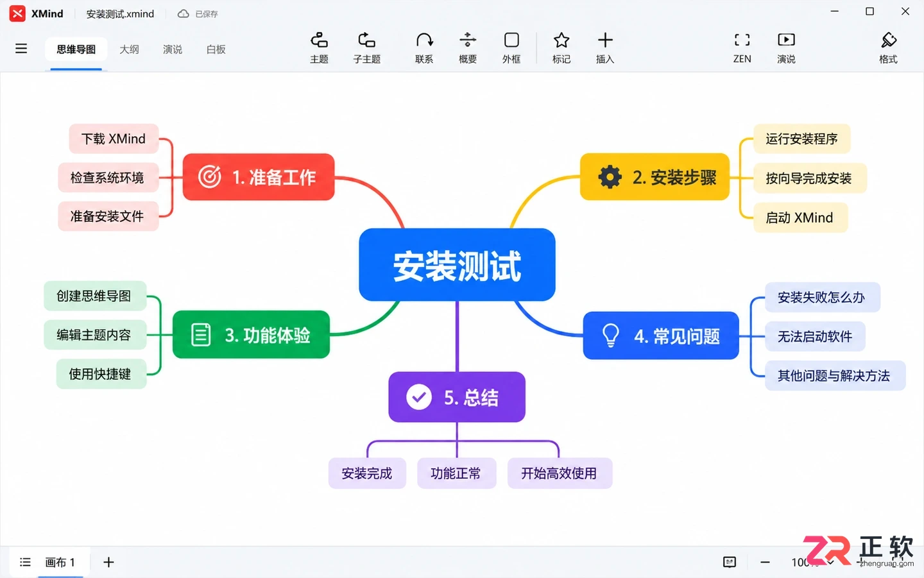Switch to 白板 whiteboard tab
The width and height of the screenshot is (924, 578).
[216, 49]
